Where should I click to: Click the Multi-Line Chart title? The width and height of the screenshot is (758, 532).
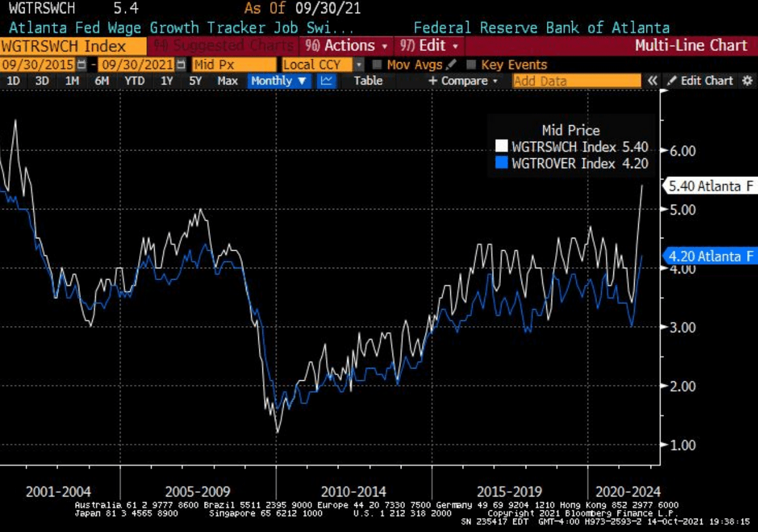(x=690, y=46)
